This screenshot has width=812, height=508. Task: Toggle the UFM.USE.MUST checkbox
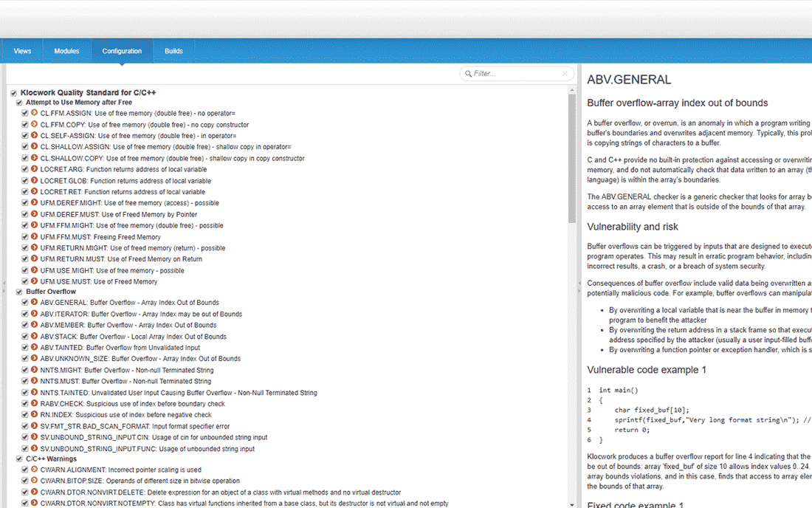(x=24, y=281)
